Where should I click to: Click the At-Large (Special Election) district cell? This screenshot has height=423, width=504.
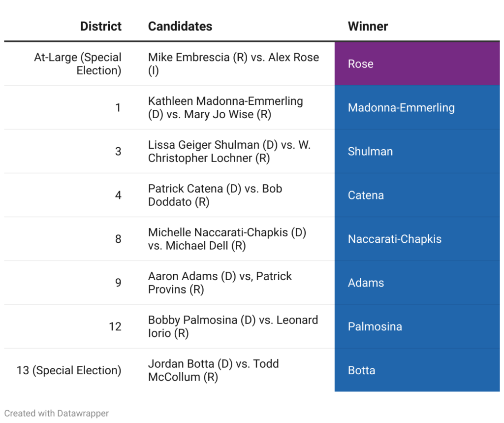tap(78, 64)
